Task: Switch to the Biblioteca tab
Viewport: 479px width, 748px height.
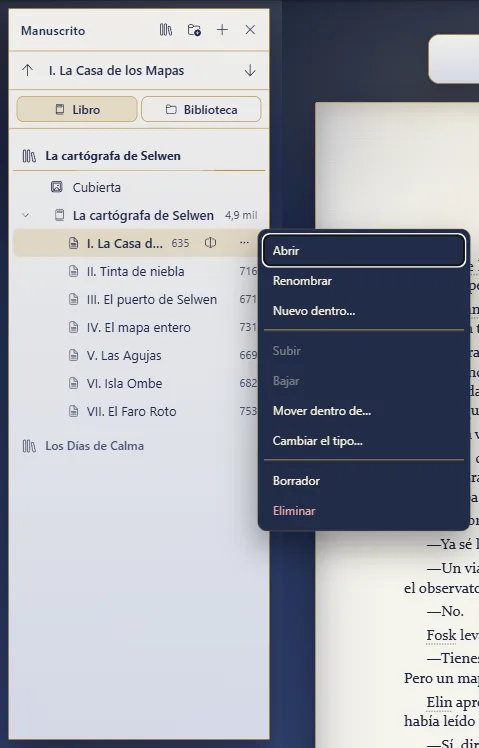Action: pyautogui.click(x=201, y=109)
